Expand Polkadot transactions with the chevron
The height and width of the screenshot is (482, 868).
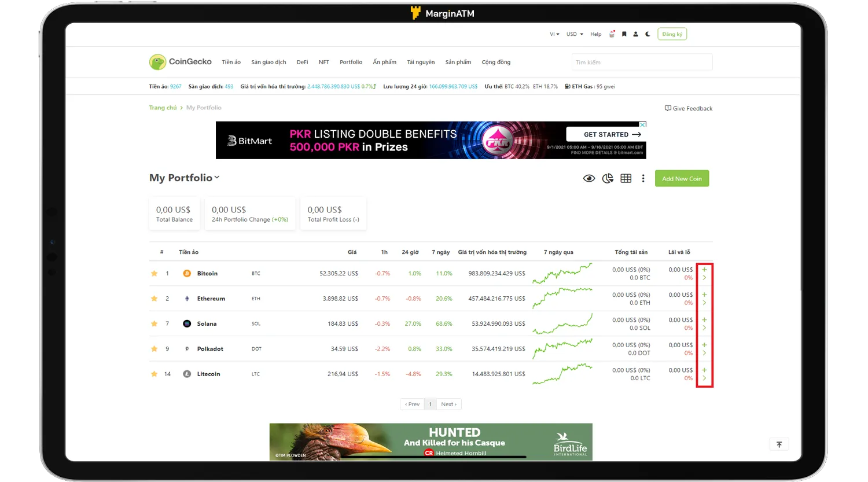[704, 353]
